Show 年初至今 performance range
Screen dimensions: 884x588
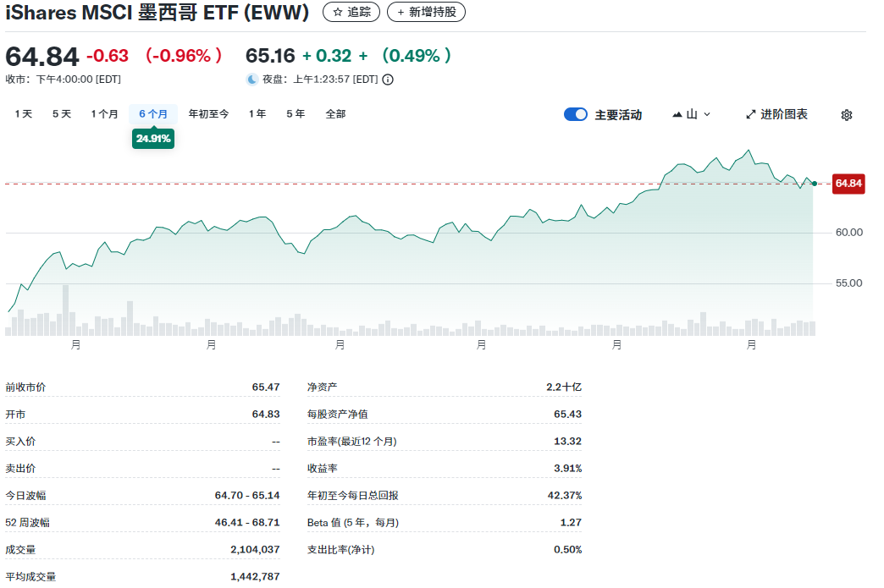pyautogui.click(x=208, y=114)
